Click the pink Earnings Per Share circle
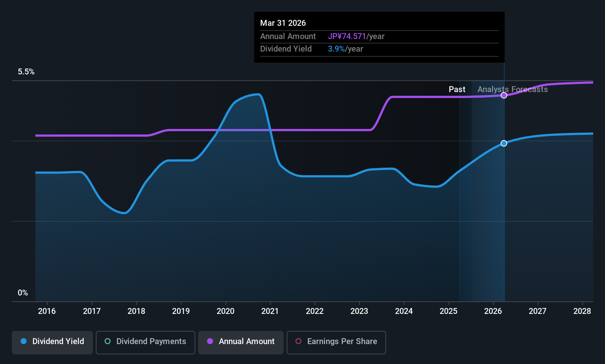The image size is (605, 364). (298, 341)
